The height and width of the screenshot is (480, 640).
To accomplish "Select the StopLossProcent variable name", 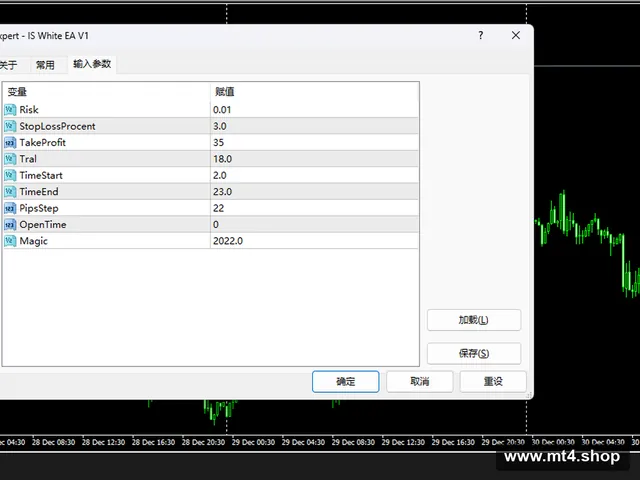I will coord(57,127).
